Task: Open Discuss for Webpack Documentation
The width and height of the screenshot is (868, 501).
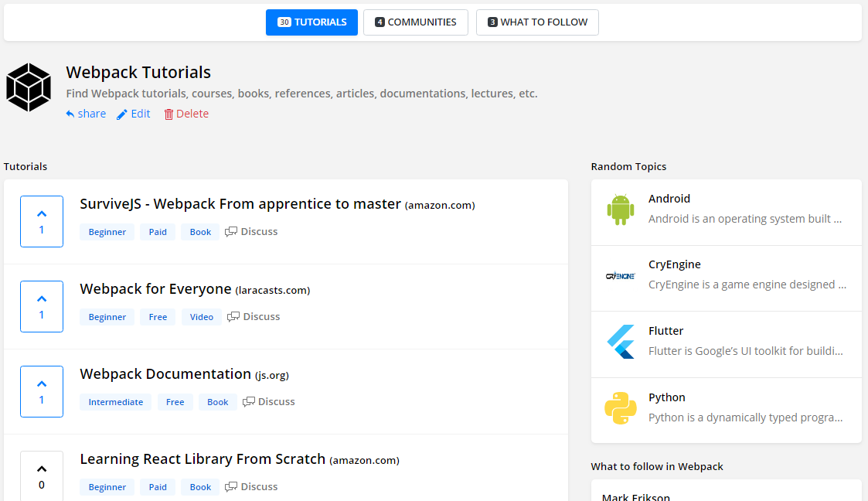Action: point(268,401)
